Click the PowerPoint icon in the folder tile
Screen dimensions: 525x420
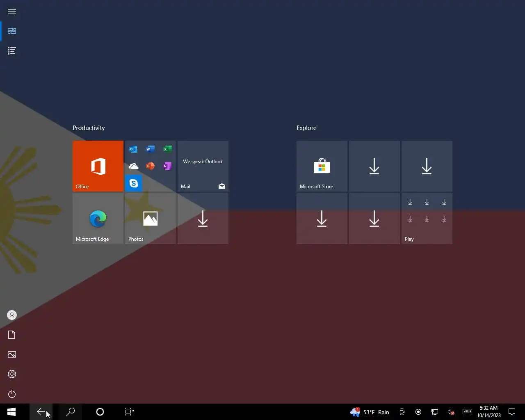click(150, 166)
